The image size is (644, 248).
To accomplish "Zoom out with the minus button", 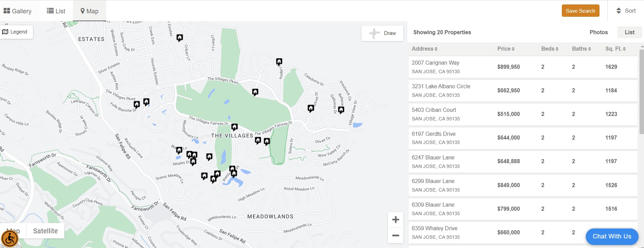I will click(395, 235).
